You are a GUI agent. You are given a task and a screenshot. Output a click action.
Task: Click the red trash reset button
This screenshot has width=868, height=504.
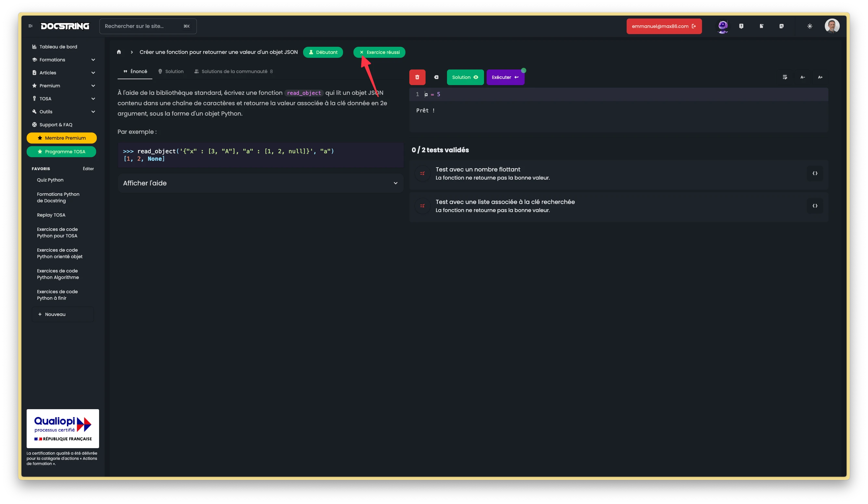pos(417,77)
